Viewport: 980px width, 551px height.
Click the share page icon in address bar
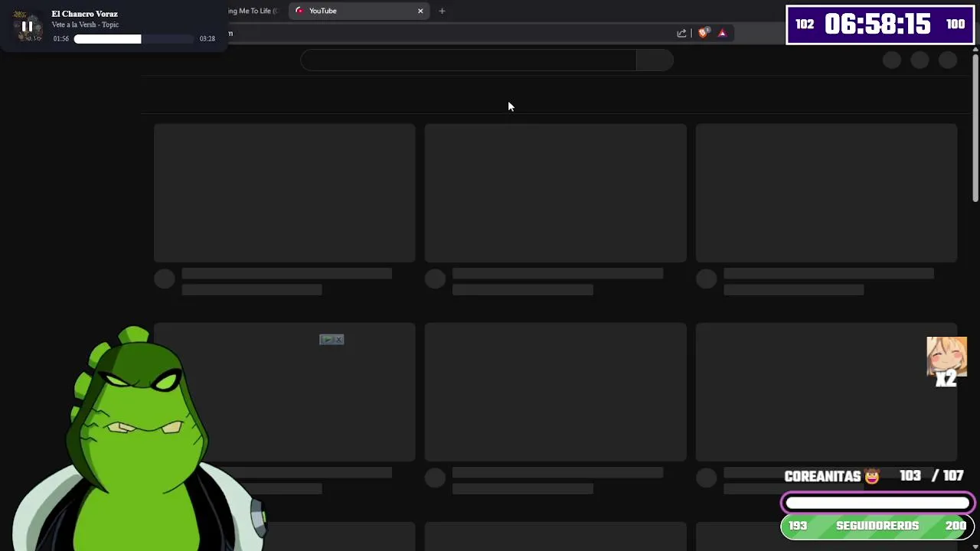681,33
